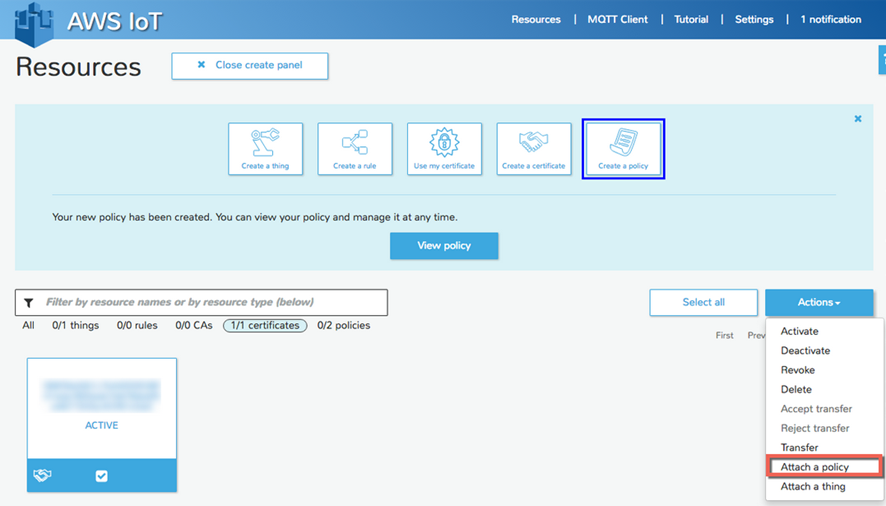
Task: Click the Create a policy icon
Action: click(623, 148)
